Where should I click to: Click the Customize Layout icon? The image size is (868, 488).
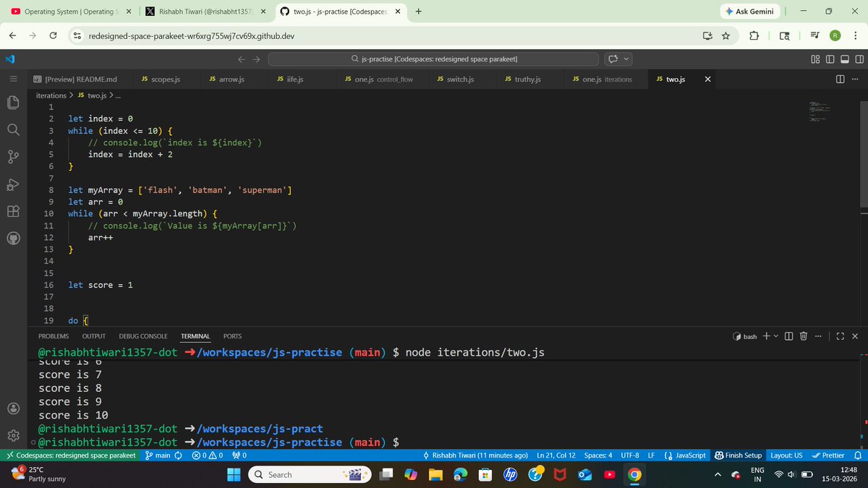tap(815, 59)
